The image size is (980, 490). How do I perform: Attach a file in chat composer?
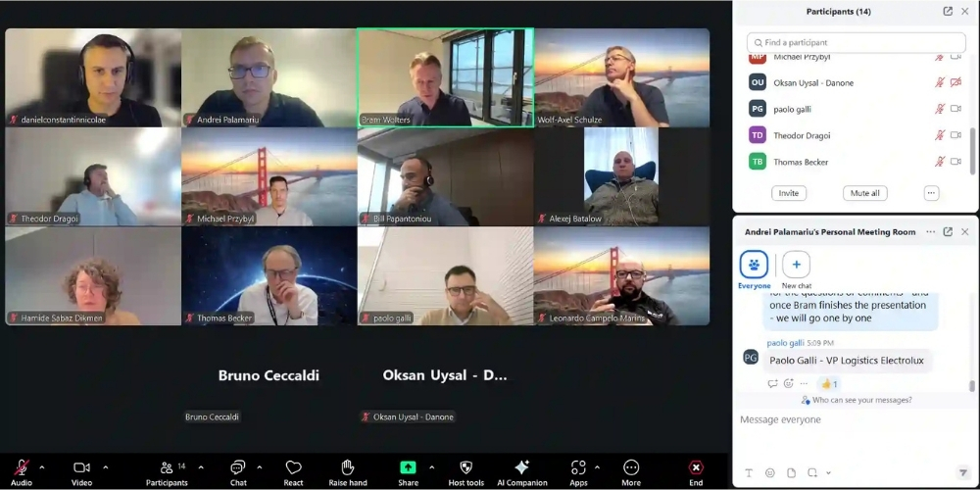pos(791,473)
